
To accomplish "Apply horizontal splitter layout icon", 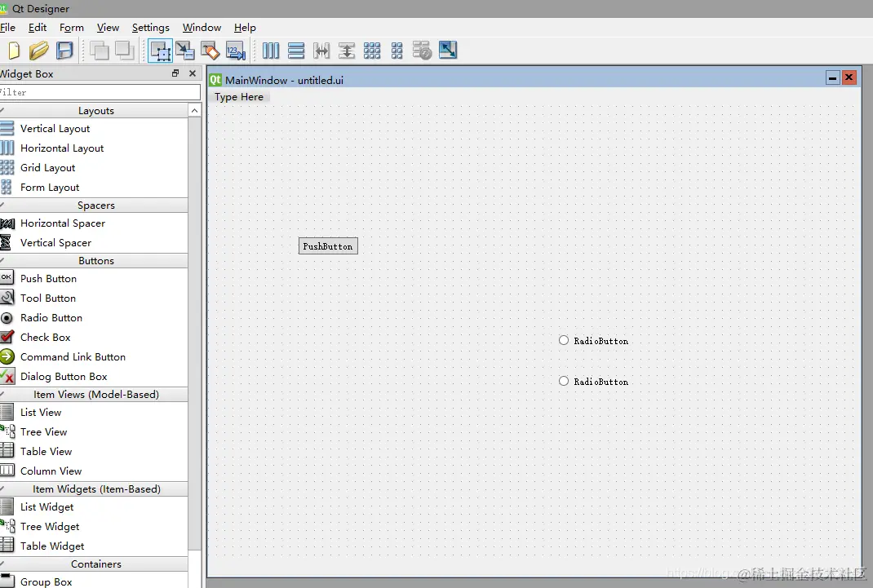I will tap(321, 51).
